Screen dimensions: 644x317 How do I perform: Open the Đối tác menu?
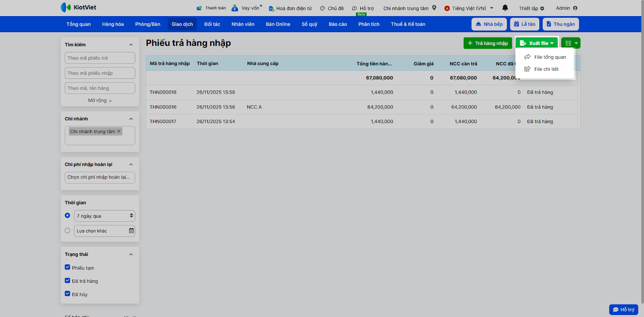point(212,24)
